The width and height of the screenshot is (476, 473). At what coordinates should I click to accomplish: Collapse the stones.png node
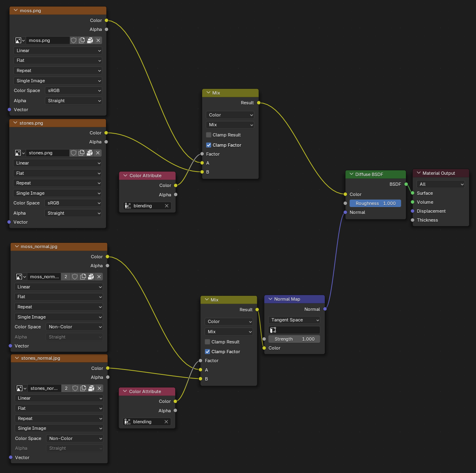click(15, 123)
